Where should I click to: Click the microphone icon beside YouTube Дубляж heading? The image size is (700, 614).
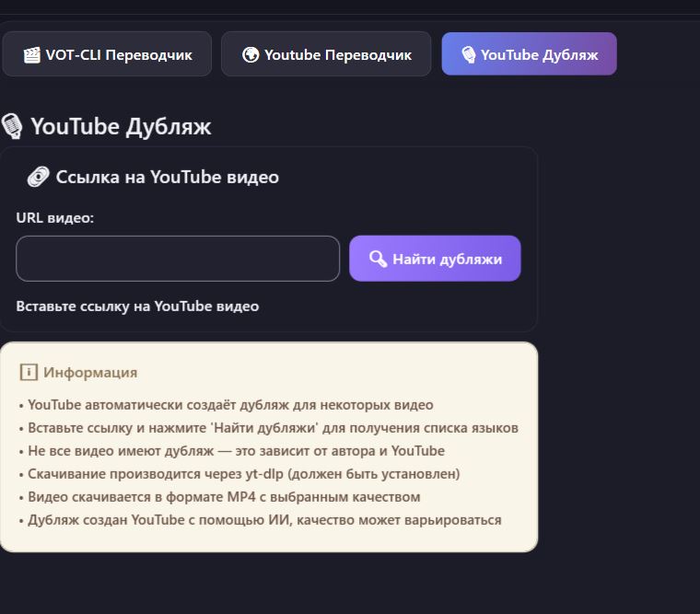12,126
